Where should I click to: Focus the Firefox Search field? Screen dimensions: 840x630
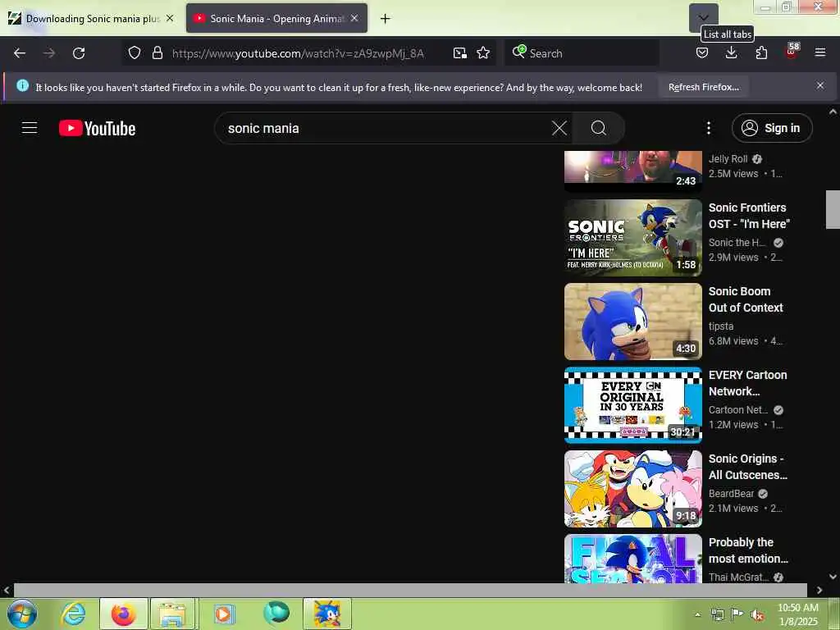click(582, 53)
